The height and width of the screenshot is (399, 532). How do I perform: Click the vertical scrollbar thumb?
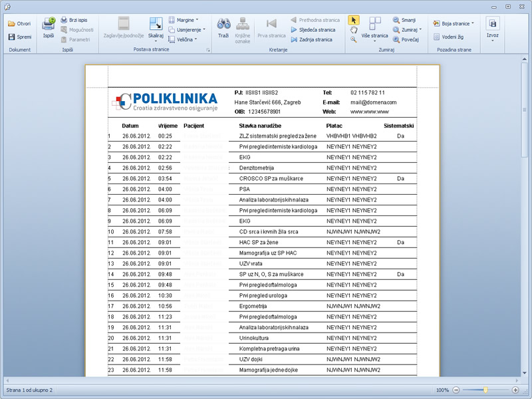coord(525,109)
